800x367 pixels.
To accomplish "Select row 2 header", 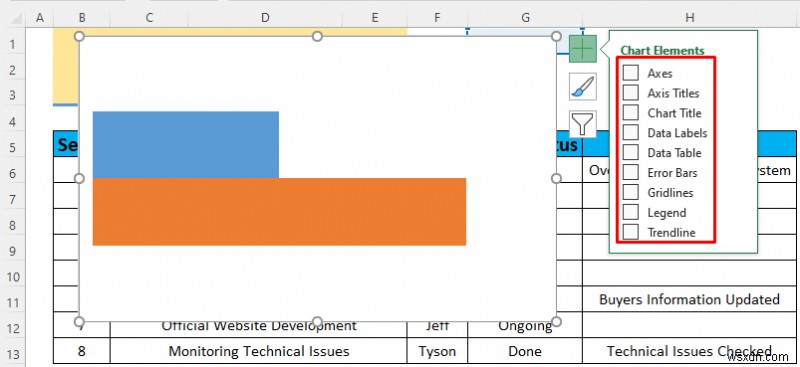I will point(13,70).
